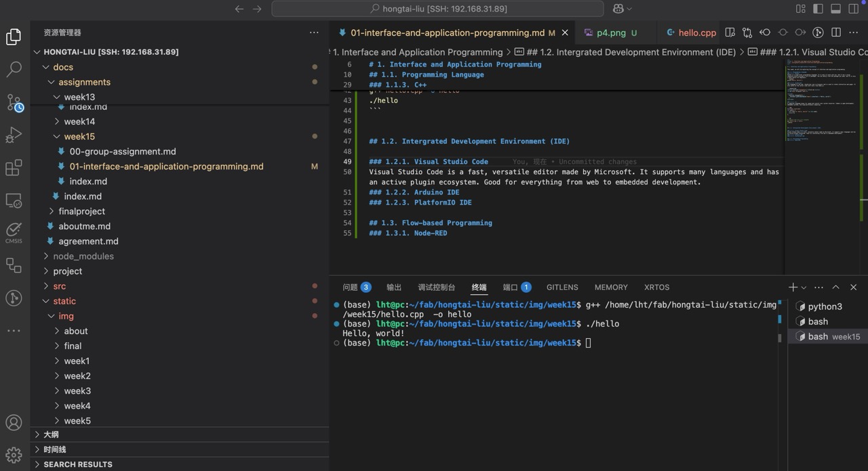Image resolution: width=868 pixels, height=471 pixels.
Task: Go back with the navigation arrow
Action: [x=239, y=9]
